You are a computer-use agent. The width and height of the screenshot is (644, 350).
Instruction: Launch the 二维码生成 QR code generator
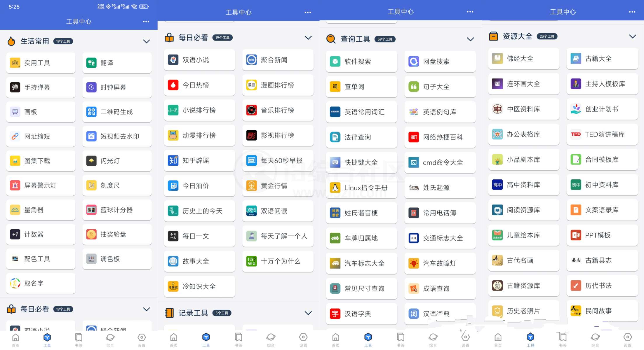click(116, 112)
